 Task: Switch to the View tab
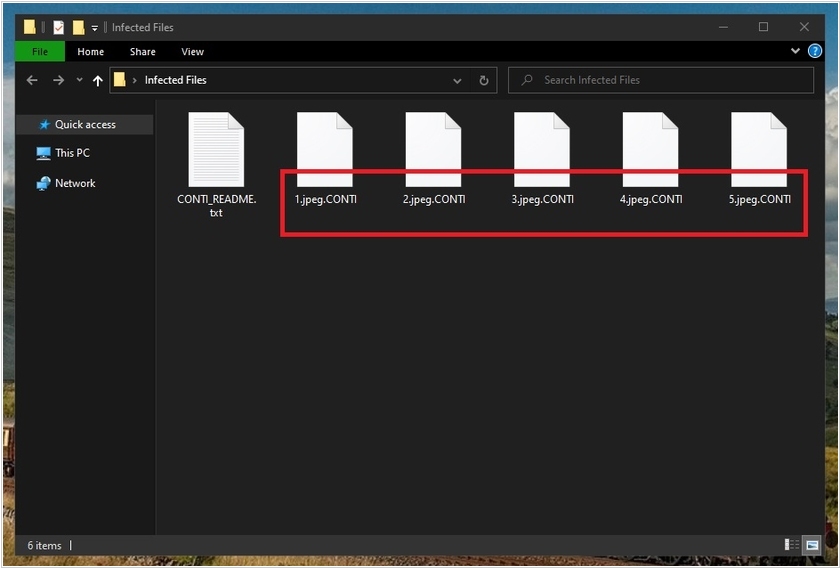tap(192, 52)
